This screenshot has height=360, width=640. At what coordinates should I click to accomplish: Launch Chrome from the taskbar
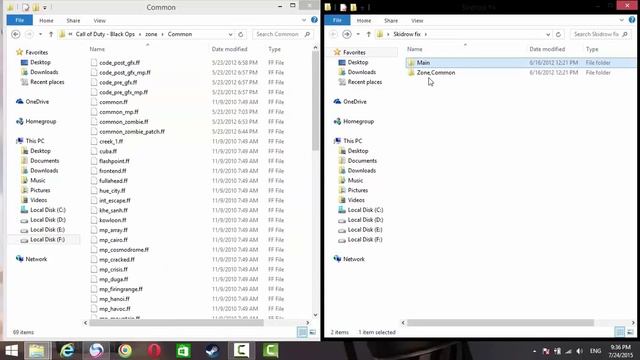125,351
